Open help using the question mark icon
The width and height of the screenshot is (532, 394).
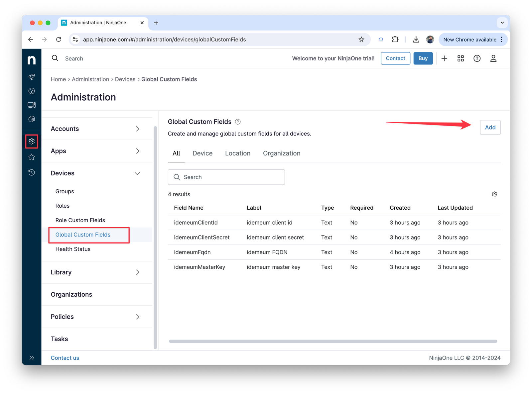coord(477,58)
